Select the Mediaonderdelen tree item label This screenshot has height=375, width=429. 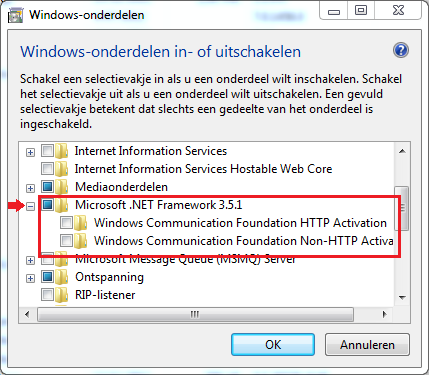[121, 187]
